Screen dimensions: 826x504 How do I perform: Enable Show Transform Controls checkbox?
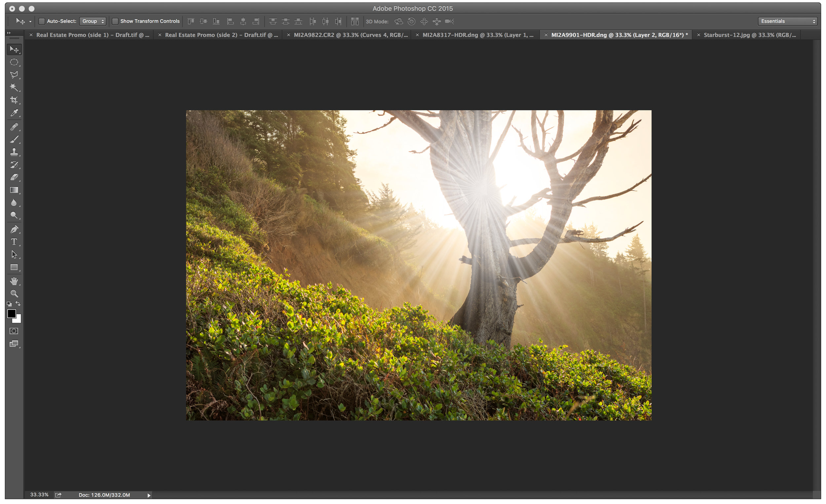[115, 21]
